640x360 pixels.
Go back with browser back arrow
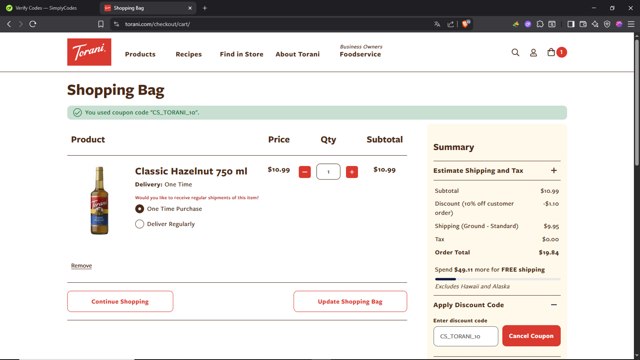[9, 24]
